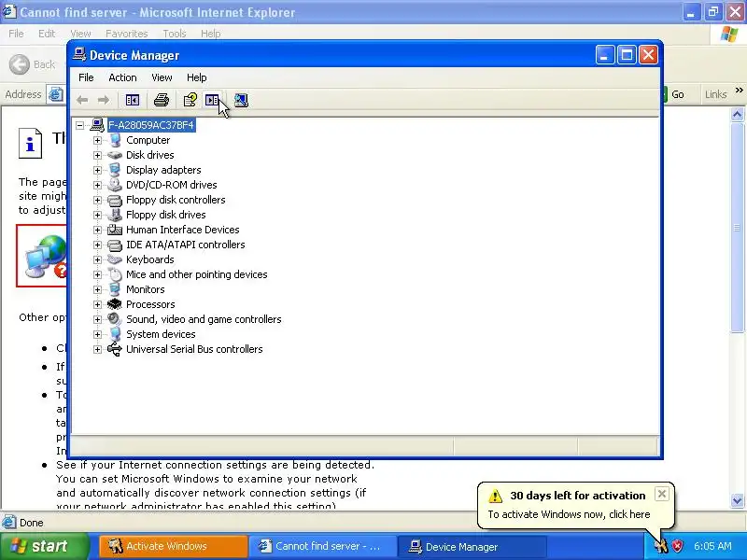Select the Processors chip icon
Screen dimensions: 747x560
(x=115, y=304)
